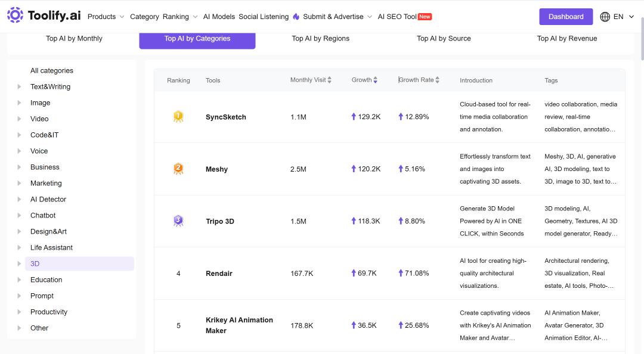Switch to Top AI by Regions tab
Screen dimensions: 644x354
320,39
